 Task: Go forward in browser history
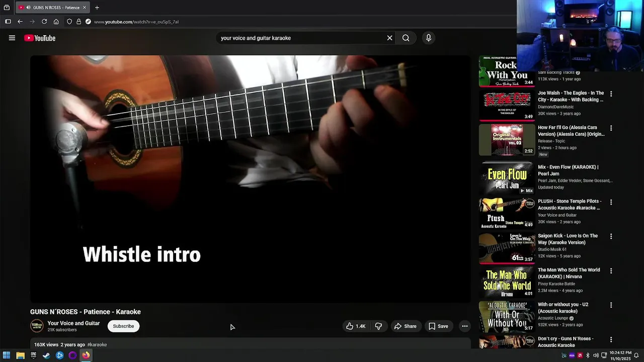pyautogui.click(x=32, y=22)
